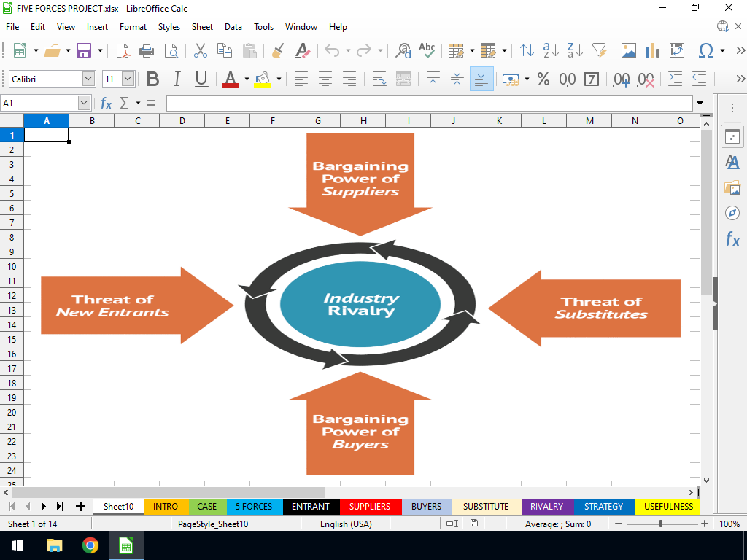Open sidebar Properties panel icon
Viewport: 747px width, 560px height.
pos(732,137)
